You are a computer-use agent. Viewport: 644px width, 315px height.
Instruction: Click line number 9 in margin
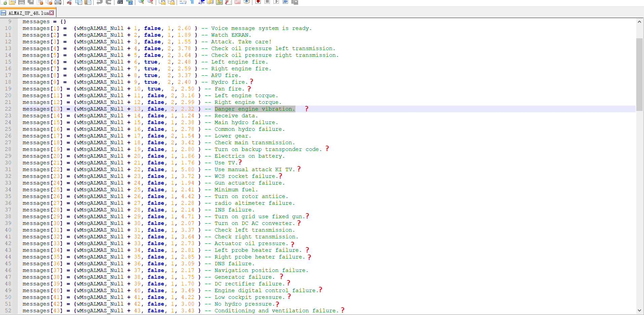[10, 22]
